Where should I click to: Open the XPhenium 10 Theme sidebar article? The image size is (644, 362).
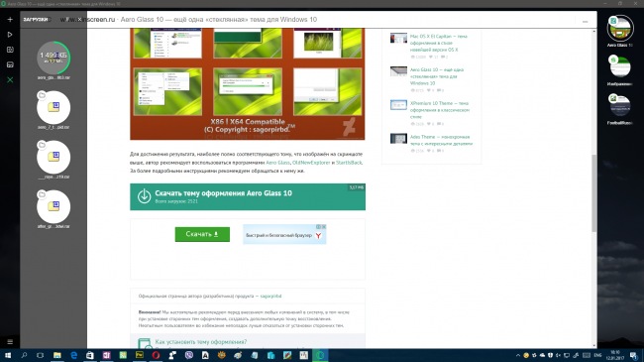coord(439,110)
